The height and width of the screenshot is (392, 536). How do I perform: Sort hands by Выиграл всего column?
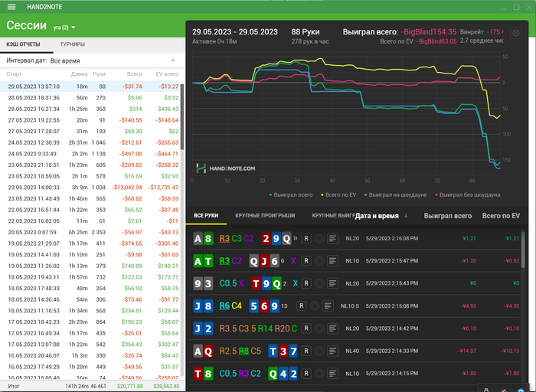448,216
